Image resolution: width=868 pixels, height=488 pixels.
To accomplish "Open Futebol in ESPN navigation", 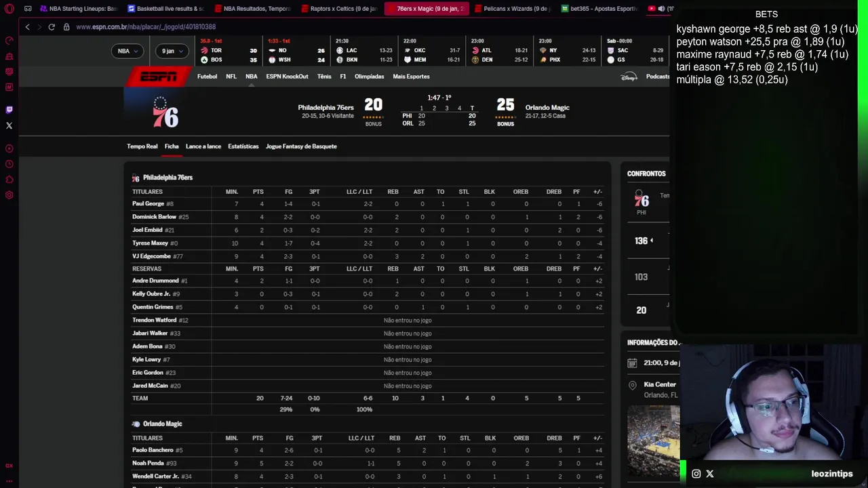I will tap(207, 77).
